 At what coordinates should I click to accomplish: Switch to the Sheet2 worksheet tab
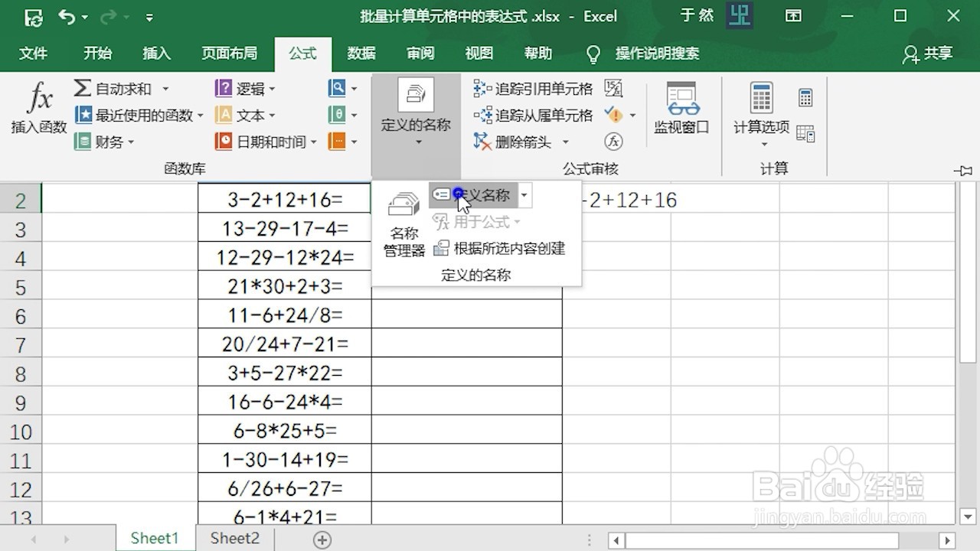pos(234,538)
